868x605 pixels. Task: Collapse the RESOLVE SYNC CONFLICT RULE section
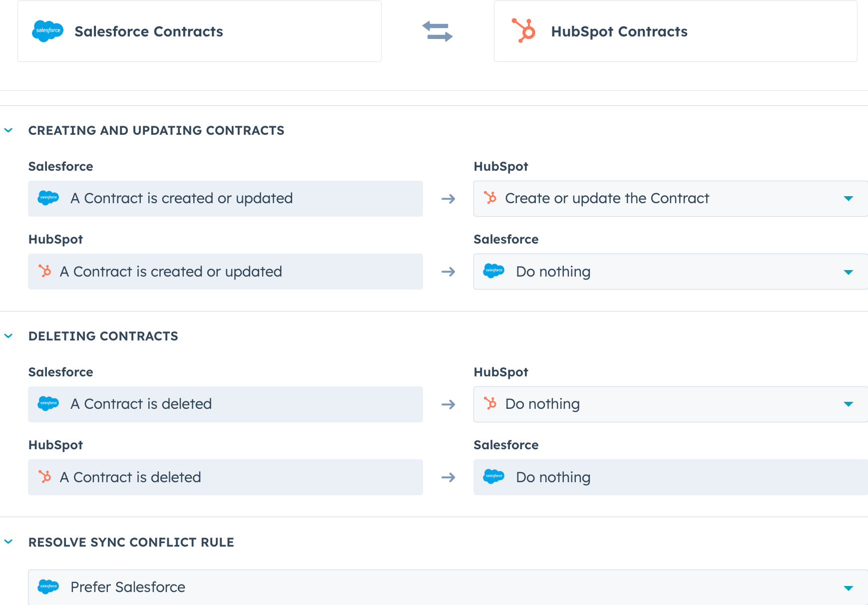click(8, 541)
